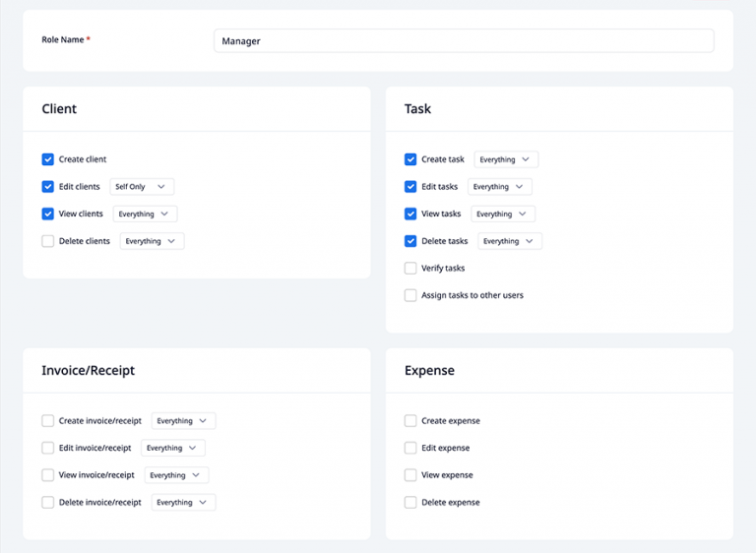756x553 pixels.
Task: Check the Edit expense checkbox
Action: (x=410, y=448)
